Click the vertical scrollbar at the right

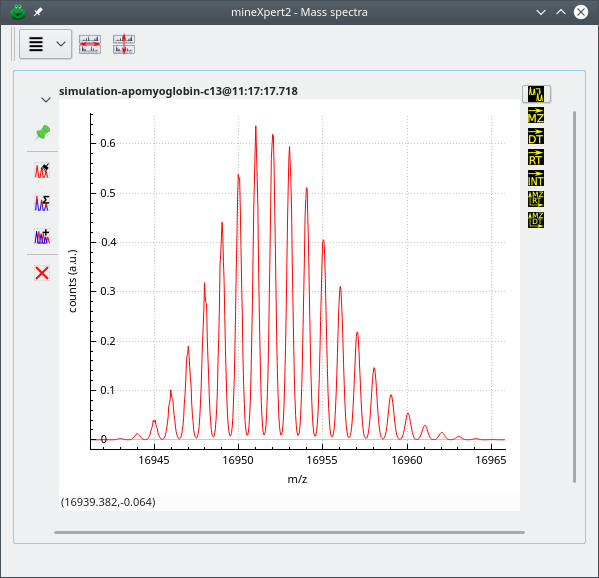coord(574,297)
